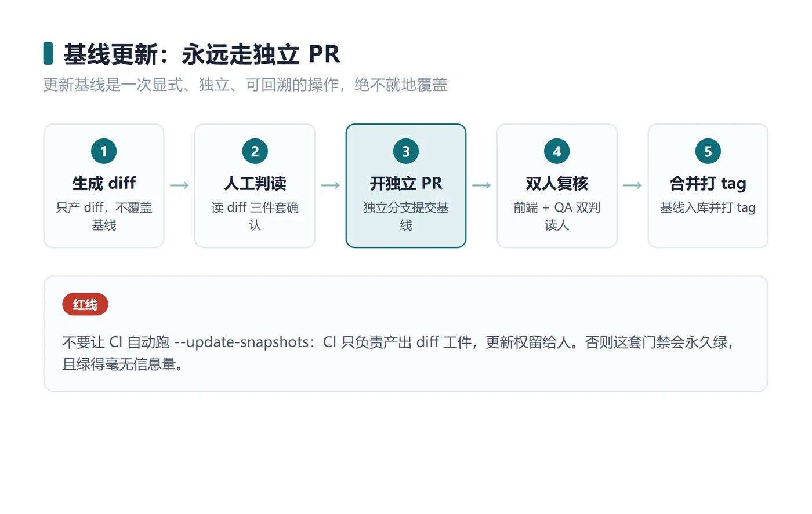Click the step 4 number badge
The height and width of the screenshot is (514, 812).
(x=557, y=151)
